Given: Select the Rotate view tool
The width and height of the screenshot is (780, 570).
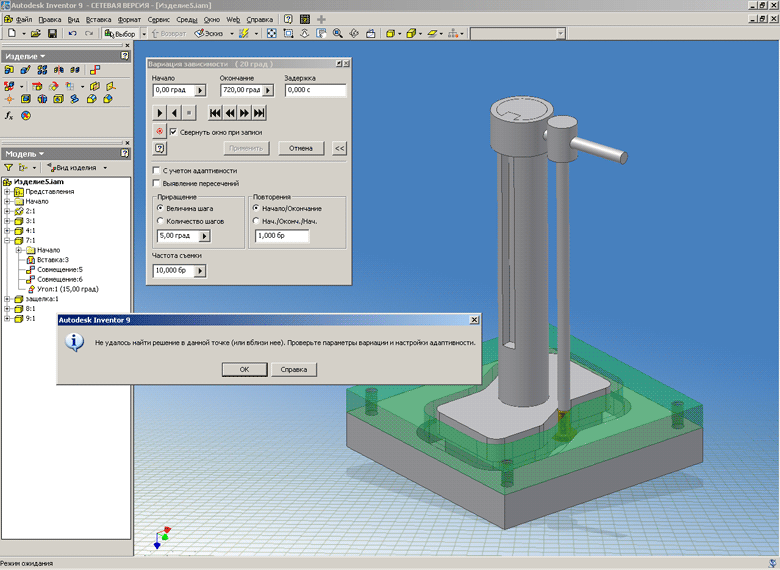Looking at the screenshot, I should point(354,33).
